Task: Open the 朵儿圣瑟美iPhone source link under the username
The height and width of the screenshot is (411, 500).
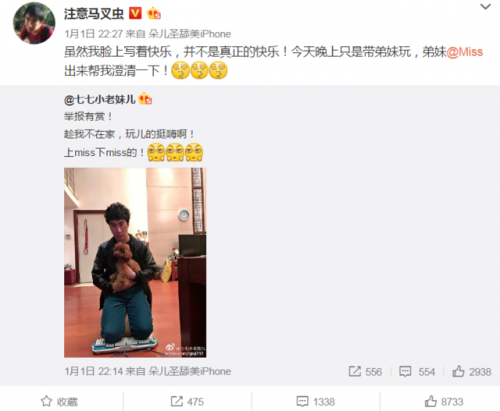Action: tap(189, 34)
